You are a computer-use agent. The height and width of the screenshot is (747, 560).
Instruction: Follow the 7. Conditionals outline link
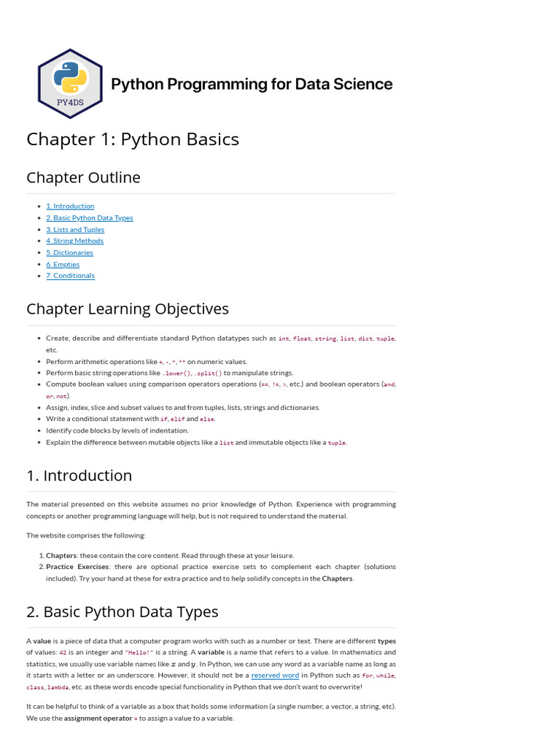[x=71, y=276]
